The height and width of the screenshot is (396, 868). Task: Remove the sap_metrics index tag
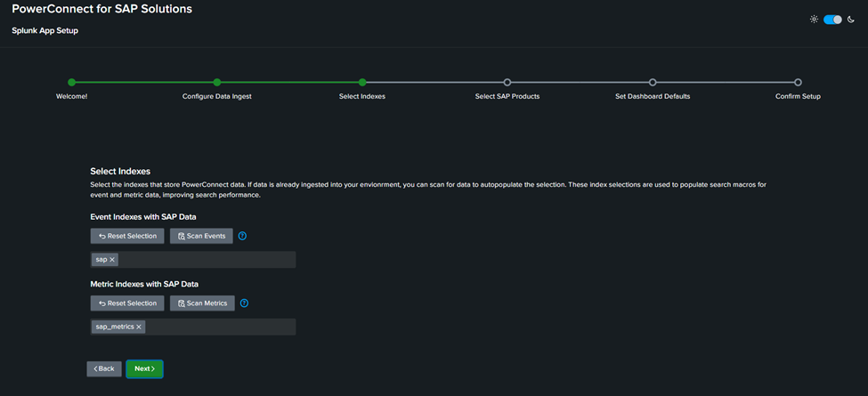click(x=139, y=327)
